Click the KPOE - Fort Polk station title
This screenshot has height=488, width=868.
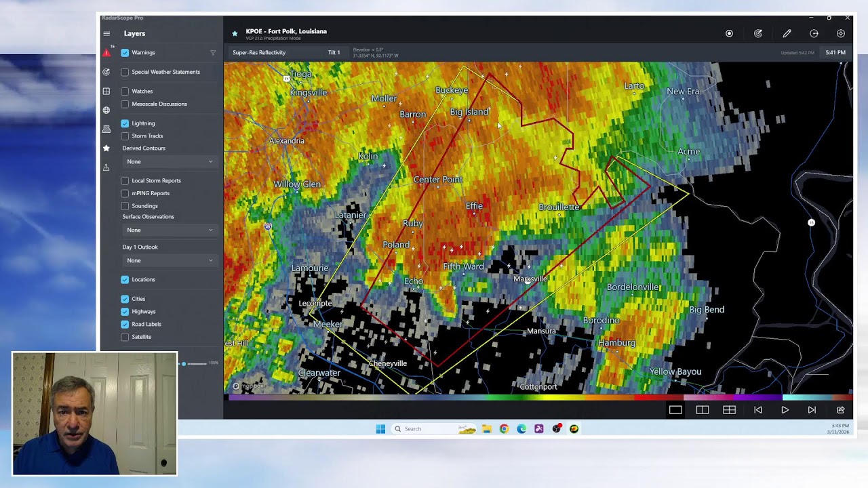[286, 31]
